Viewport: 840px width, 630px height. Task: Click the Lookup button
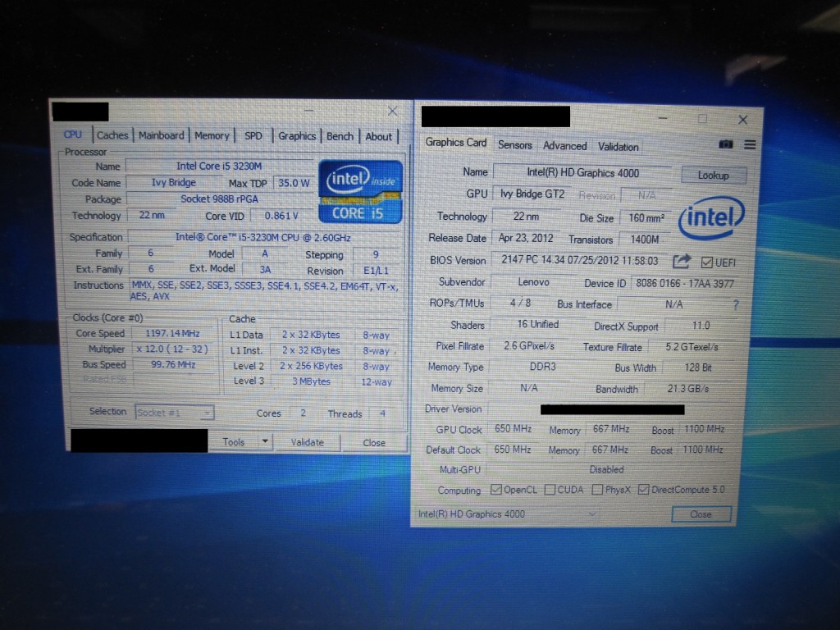pos(713,176)
